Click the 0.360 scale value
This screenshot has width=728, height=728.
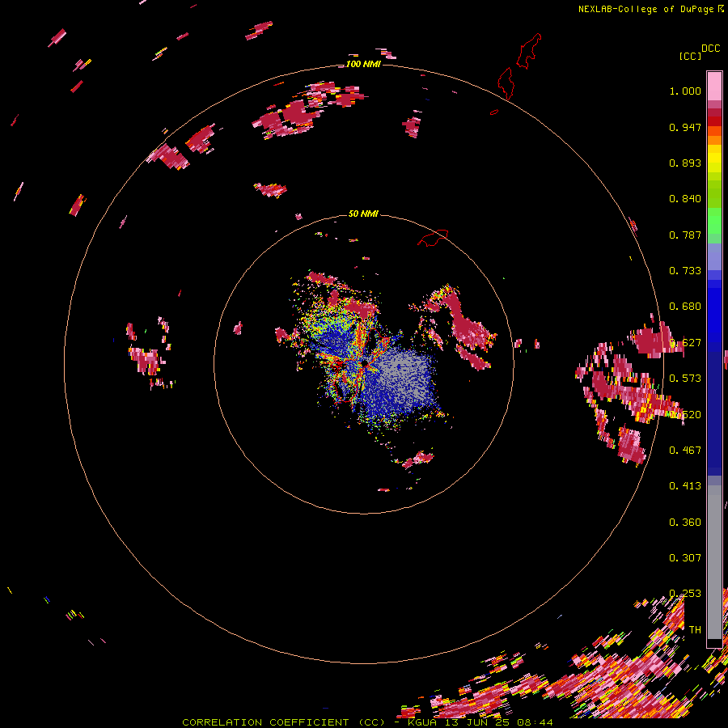[685, 523]
